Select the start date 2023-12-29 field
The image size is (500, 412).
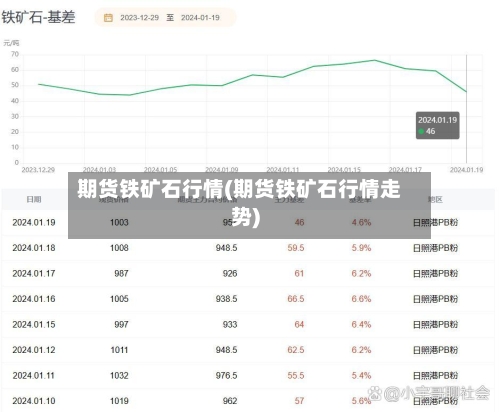(x=139, y=18)
